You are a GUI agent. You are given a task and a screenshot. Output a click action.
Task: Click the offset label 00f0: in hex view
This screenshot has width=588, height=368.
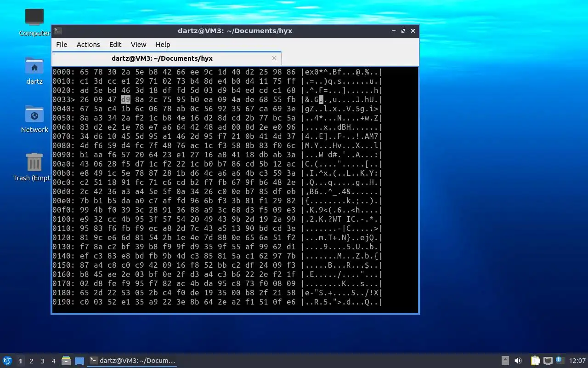(64, 210)
